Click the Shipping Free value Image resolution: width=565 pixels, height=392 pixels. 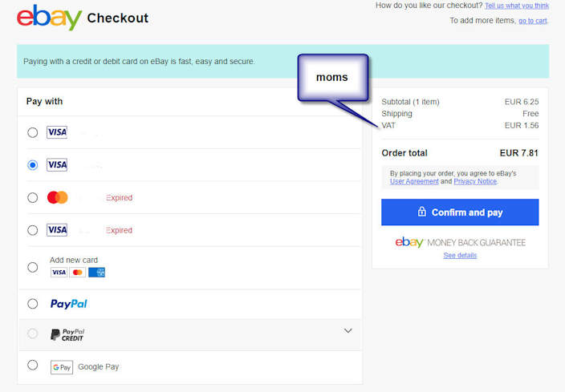530,114
